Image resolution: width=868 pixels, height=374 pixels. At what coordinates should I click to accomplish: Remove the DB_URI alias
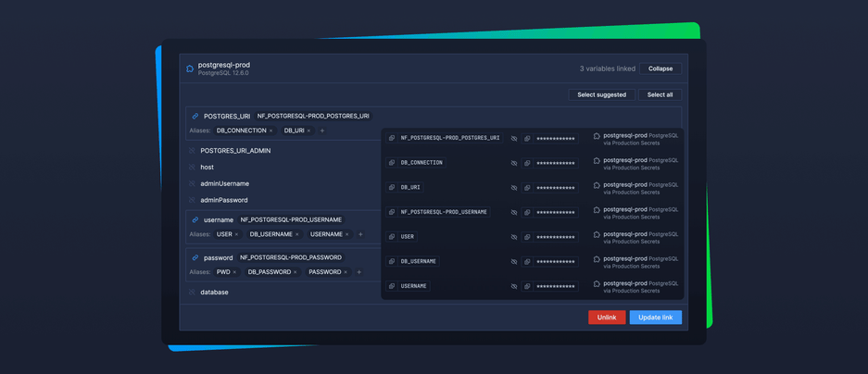pos(308,131)
